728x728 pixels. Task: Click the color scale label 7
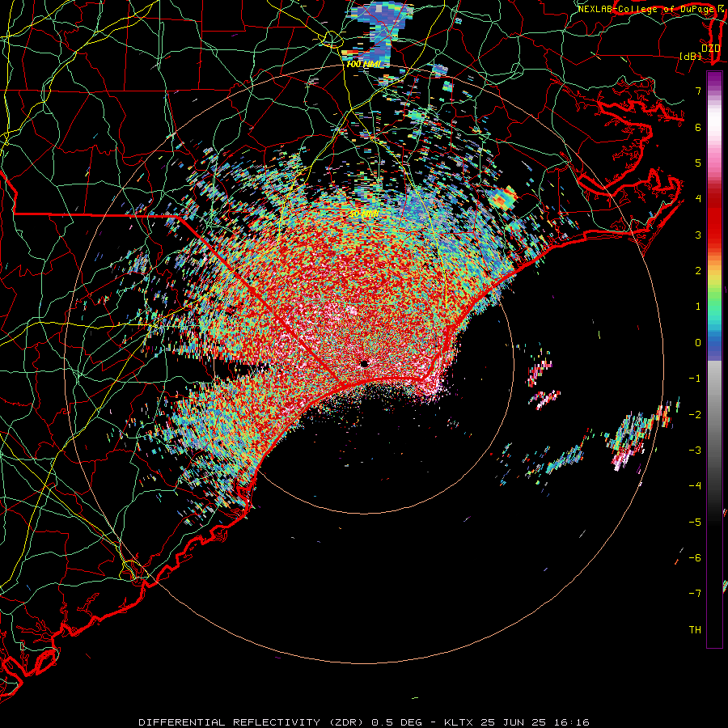click(x=698, y=91)
